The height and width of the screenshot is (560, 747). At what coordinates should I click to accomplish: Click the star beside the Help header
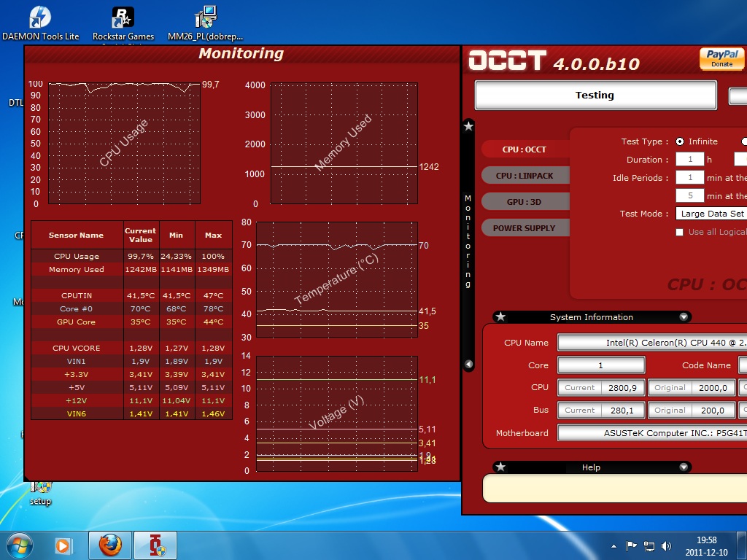click(x=500, y=467)
